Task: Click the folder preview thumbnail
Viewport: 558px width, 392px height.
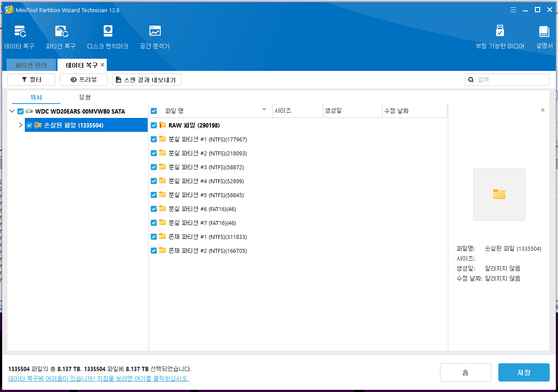Action: click(x=499, y=194)
